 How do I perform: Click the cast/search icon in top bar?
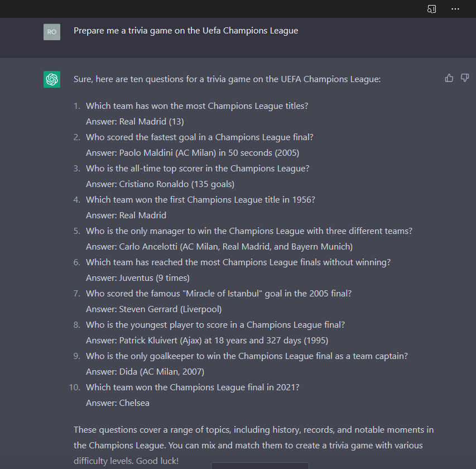coord(431,9)
